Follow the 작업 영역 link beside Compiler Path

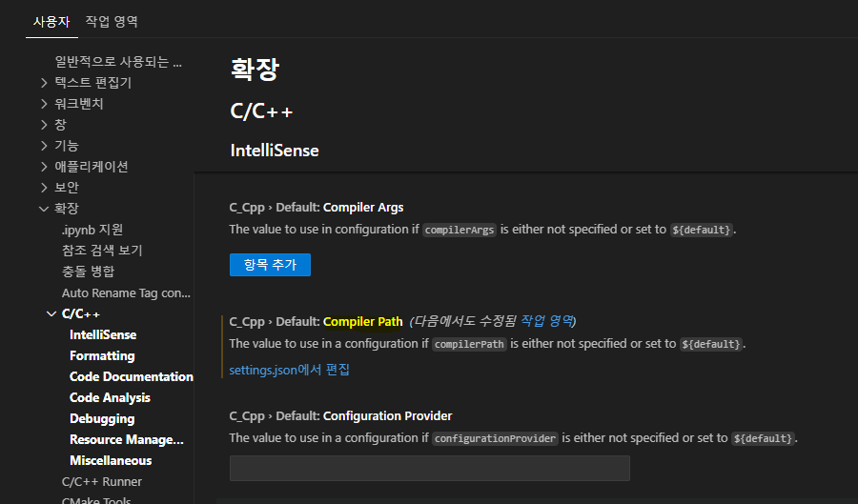[x=546, y=321]
